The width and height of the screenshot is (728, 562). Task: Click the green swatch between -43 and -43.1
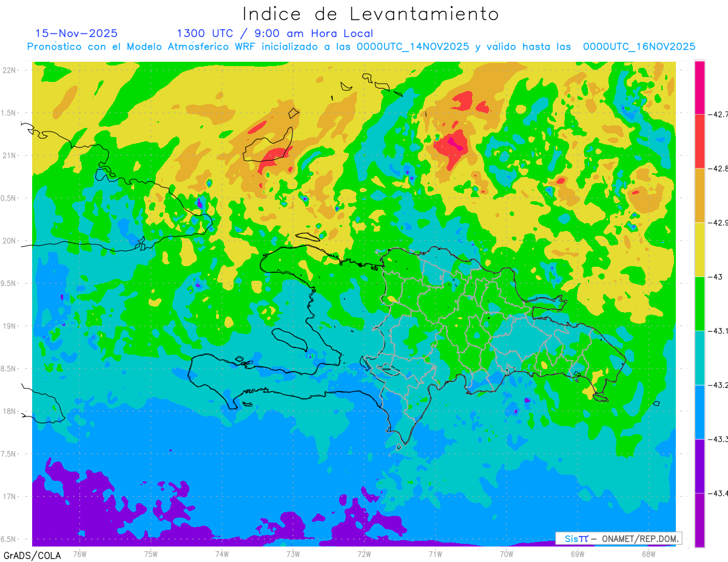(x=699, y=303)
